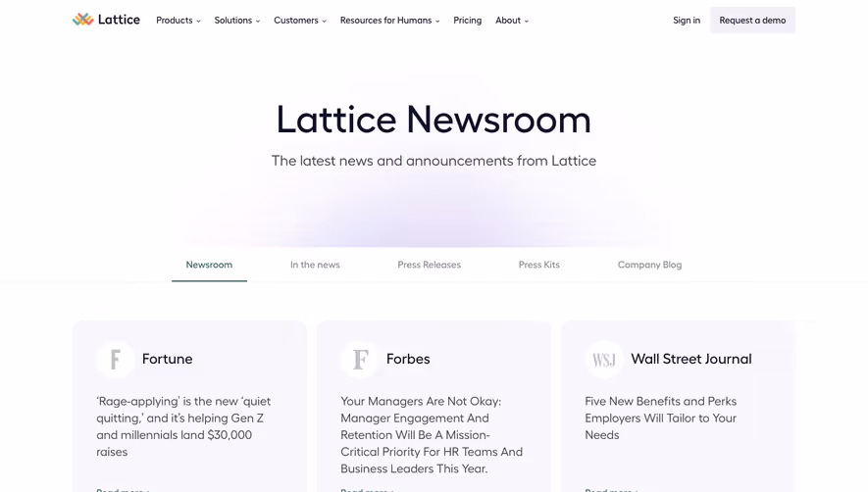
Task: Click 'The latest news and announcements' subtitle
Action: point(434,161)
